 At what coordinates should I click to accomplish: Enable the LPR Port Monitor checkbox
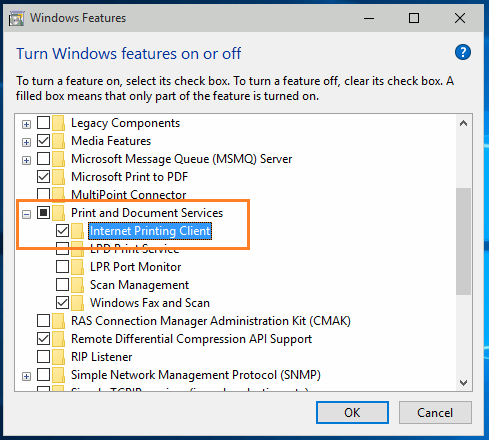pyautogui.click(x=62, y=266)
